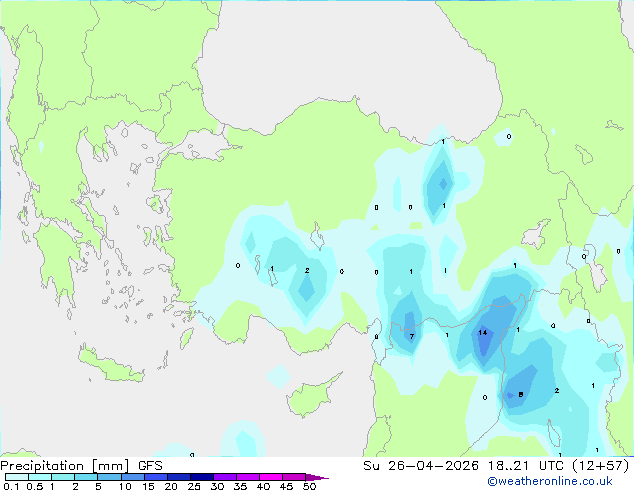Click the legend label '0.5'
634x490 pixels.
(35, 486)
